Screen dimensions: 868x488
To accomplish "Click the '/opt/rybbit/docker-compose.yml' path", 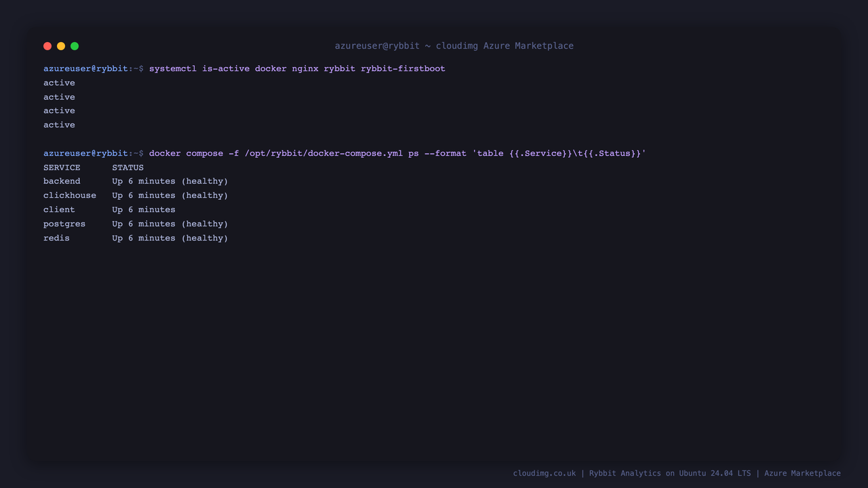I will click(x=323, y=153).
